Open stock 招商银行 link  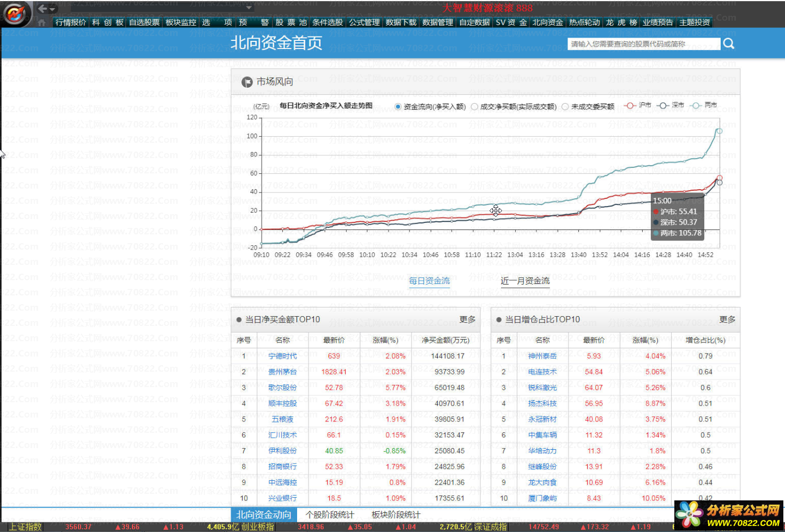pyautogui.click(x=282, y=467)
